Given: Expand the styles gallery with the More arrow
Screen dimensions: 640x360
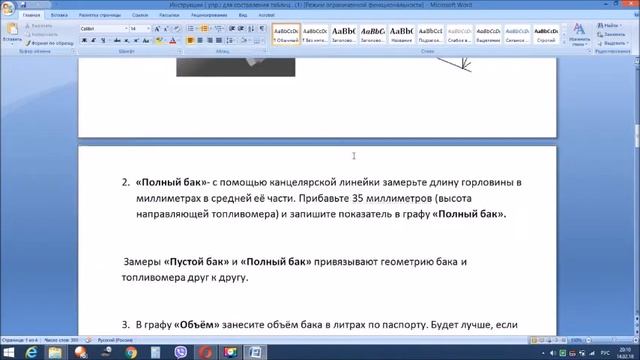Looking at the screenshot, I should 564,42.
